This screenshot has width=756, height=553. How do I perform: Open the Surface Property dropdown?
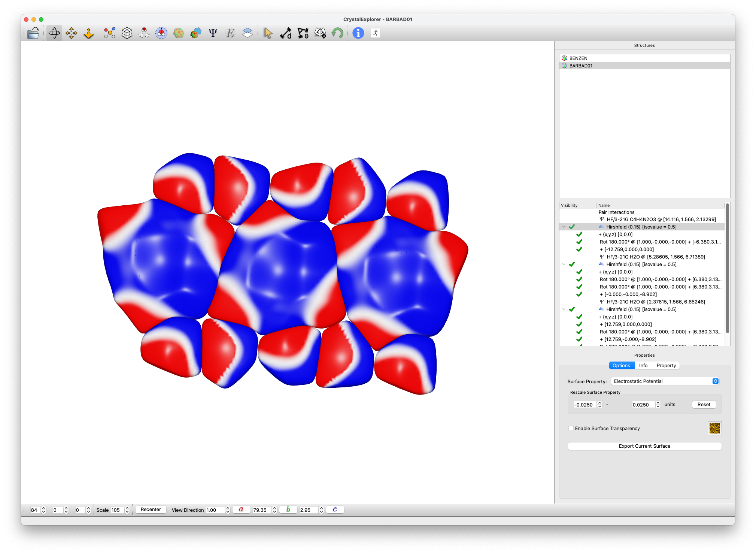[x=665, y=381]
